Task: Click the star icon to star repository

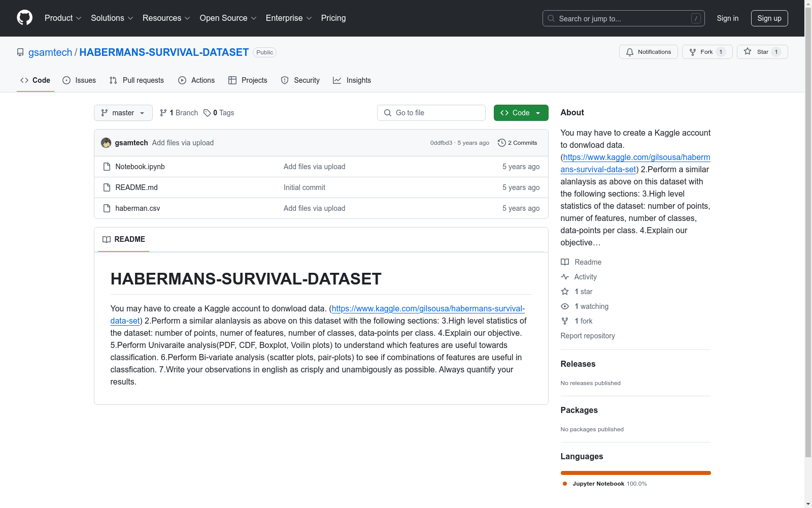Action: 748,51
